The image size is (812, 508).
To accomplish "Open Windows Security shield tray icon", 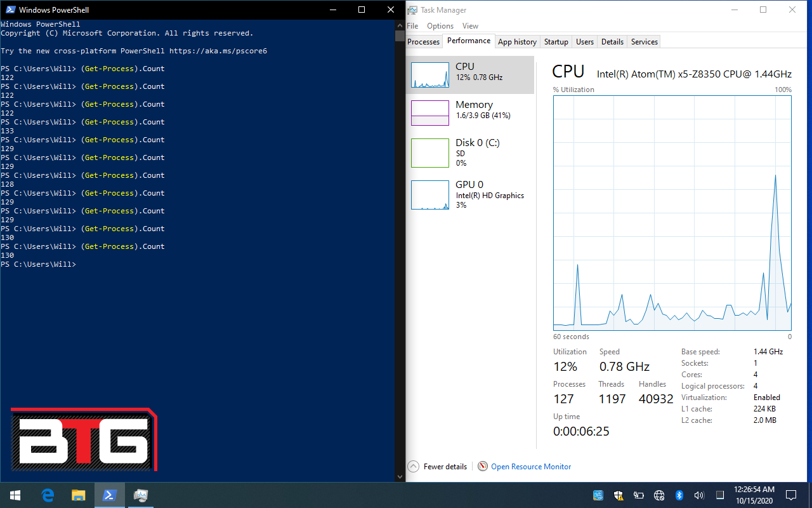I will point(619,495).
